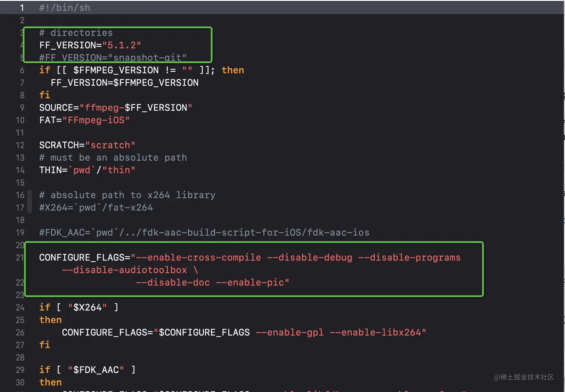Screen dimensions: 565x392
Task: Select line number 29 in the gutter
Action: [x=20, y=370]
